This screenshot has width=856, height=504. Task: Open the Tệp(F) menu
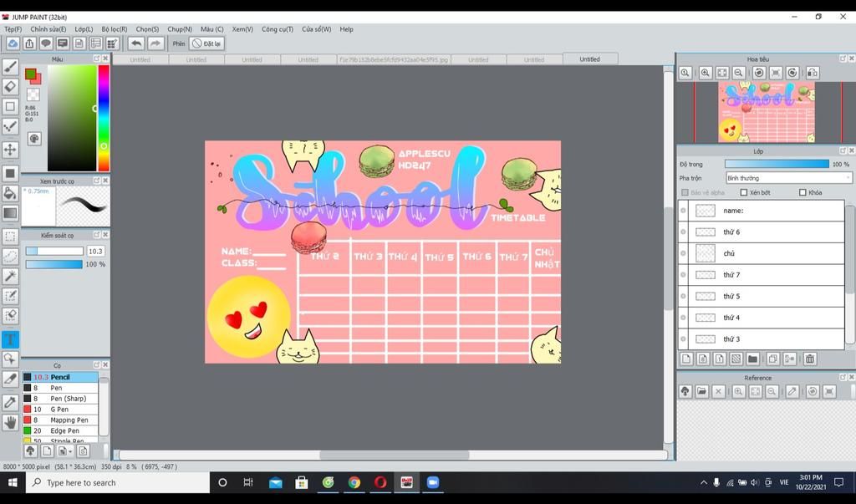click(13, 29)
